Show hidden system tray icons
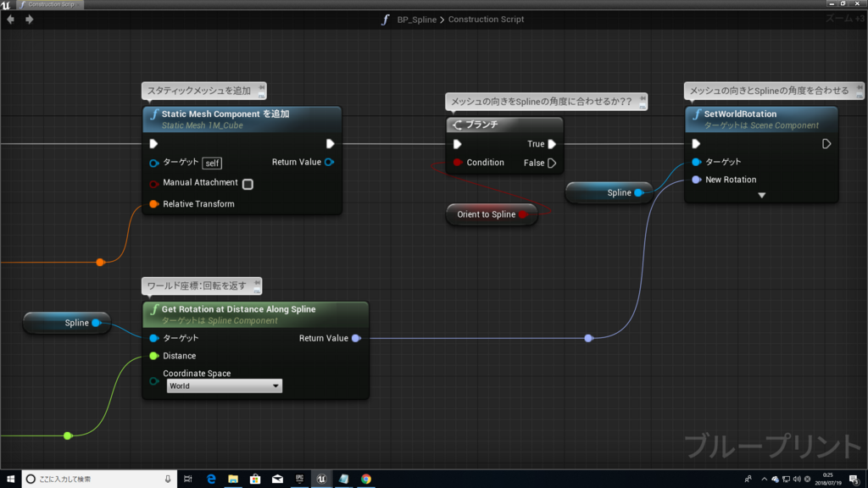868x488 pixels. point(764,480)
